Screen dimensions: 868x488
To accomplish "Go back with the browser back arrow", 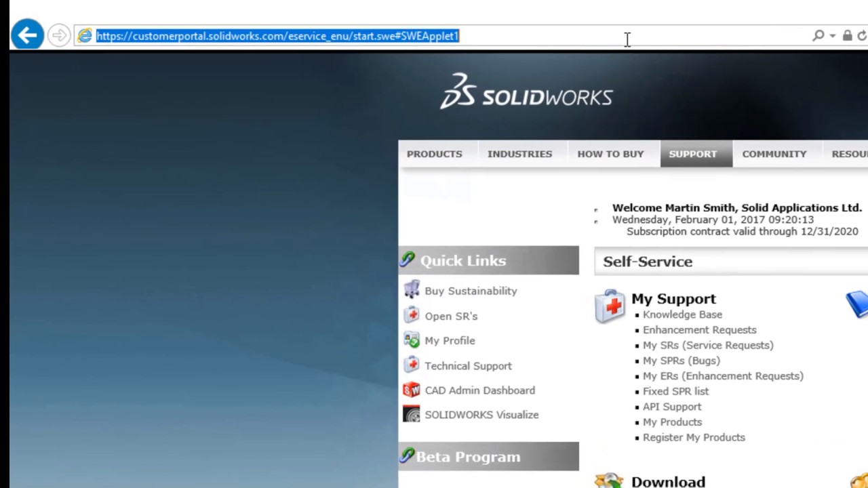I will [27, 35].
